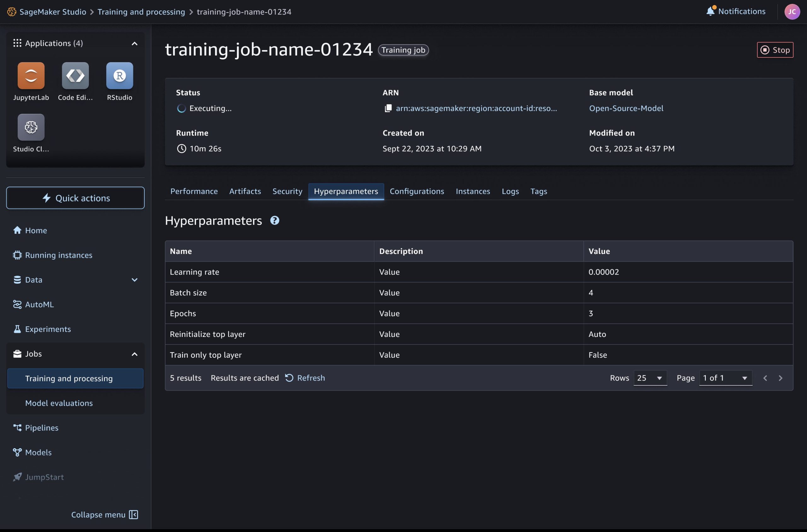Switch to the Logs tab
This screenshot has width=807, height=532.
pyautogui.click(x=510, y=191)
